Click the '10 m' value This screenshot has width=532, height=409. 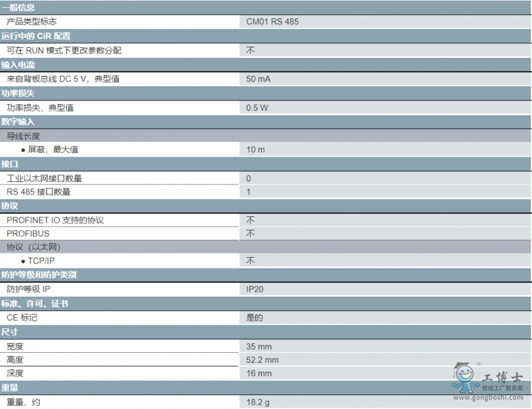point(255,150)
